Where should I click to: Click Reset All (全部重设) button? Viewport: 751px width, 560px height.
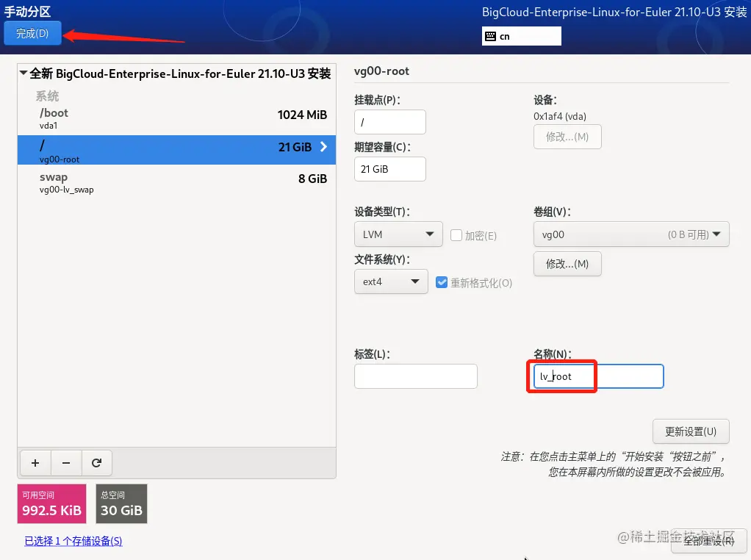(709, 541)
